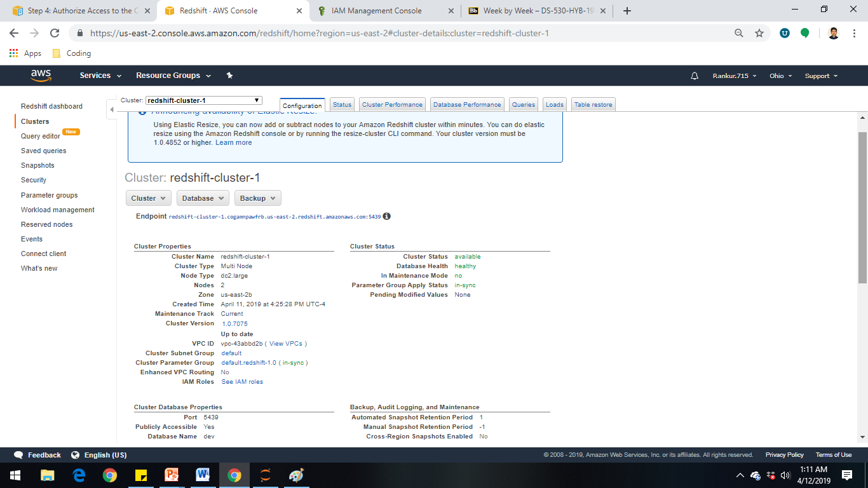
Task: Expand the Database actions dropdown
Action: pyautogui.click(x=203, y=198)
